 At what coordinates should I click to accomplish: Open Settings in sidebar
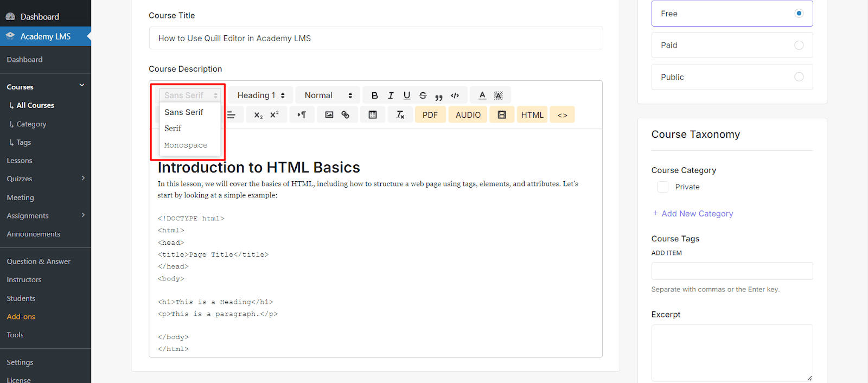20,362
